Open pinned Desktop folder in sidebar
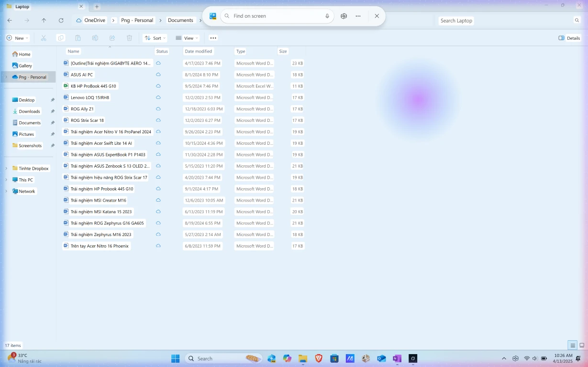 [x=27, y=100]
